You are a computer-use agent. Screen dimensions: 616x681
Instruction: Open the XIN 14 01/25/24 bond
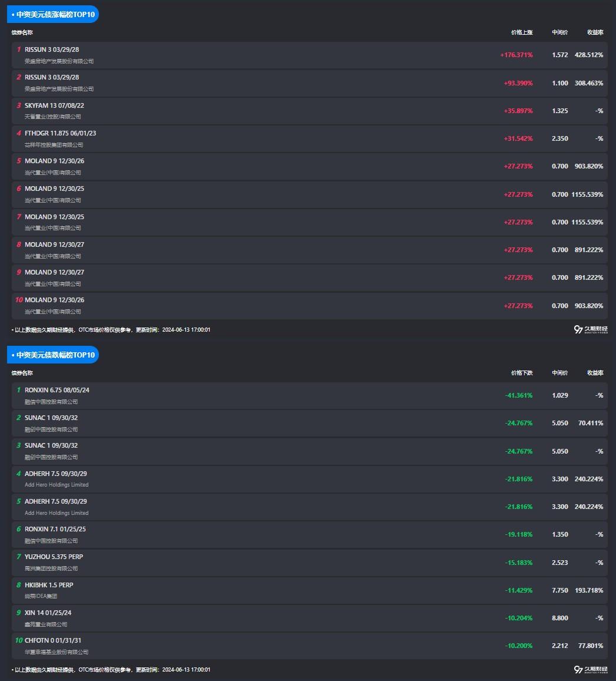click(48, 613)
